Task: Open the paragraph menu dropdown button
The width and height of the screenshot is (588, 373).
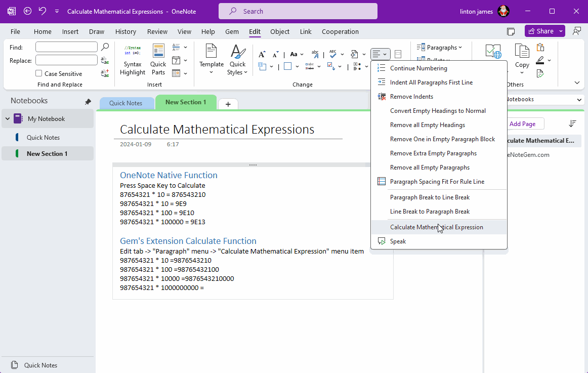Action: click(380, 54)
